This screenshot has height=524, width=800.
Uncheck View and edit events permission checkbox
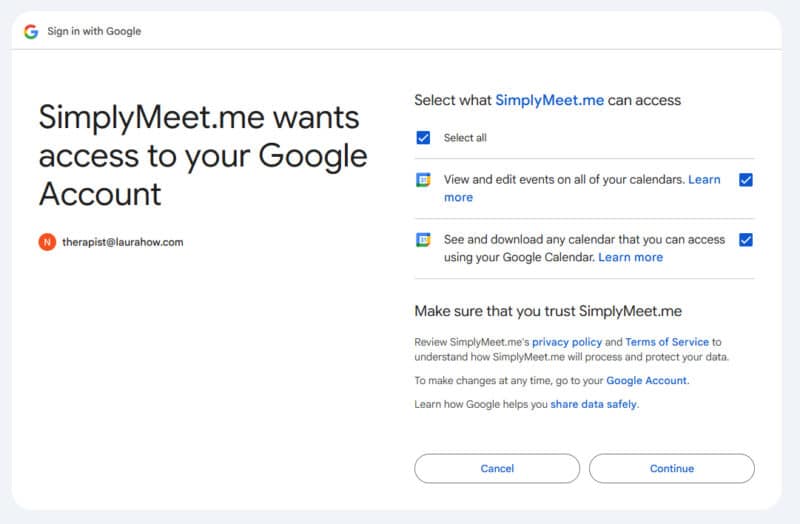745,180
